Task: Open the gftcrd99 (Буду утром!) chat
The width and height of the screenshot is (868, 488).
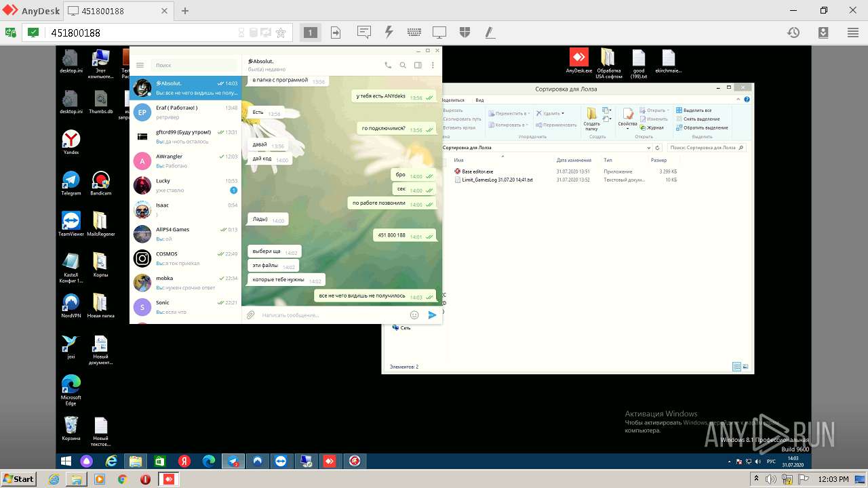Action: tap(185, 137)
